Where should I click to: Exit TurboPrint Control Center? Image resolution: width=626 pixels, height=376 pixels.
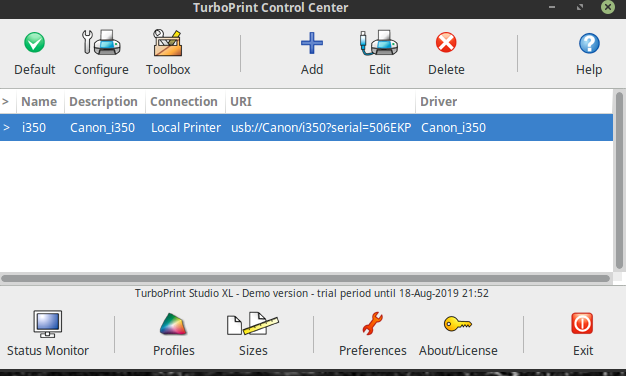click(583, 334)
